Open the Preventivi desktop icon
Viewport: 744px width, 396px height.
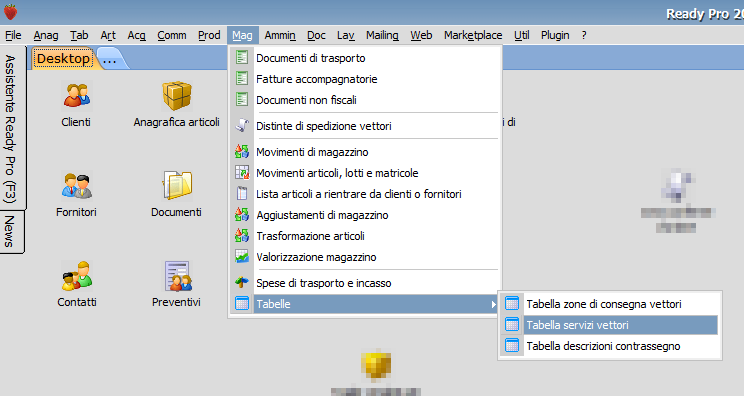point(177,276)
